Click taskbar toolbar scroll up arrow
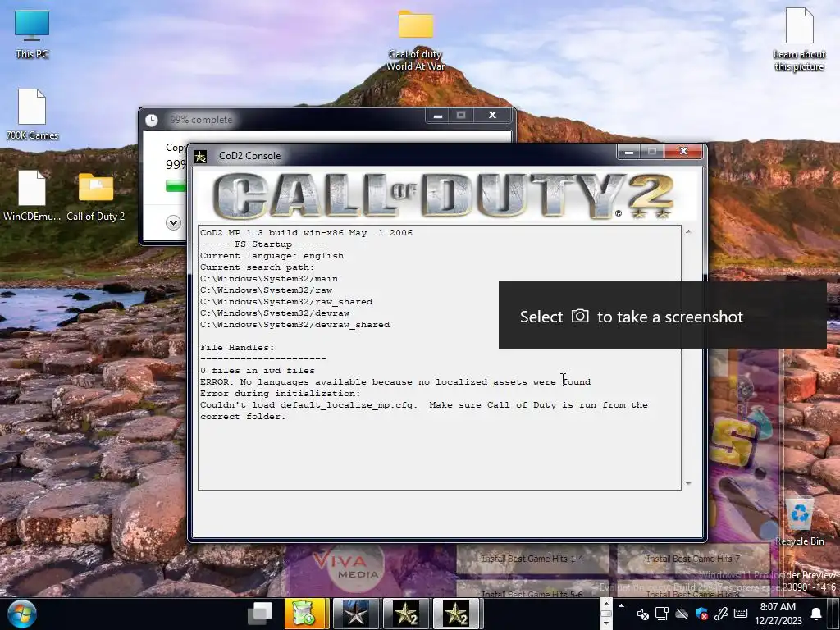840x630 pixels. [606, 603]
